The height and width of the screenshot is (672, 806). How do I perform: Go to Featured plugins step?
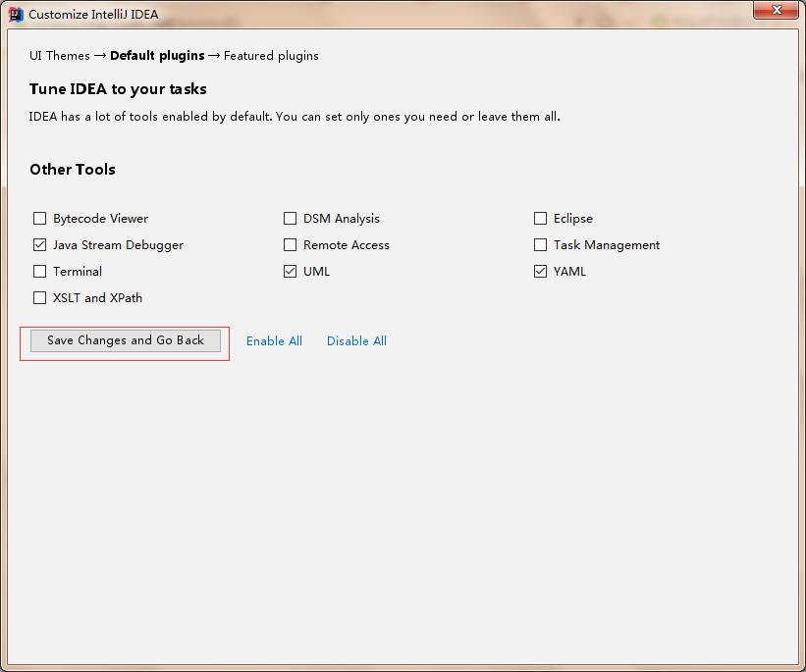(x=271, y=56)
